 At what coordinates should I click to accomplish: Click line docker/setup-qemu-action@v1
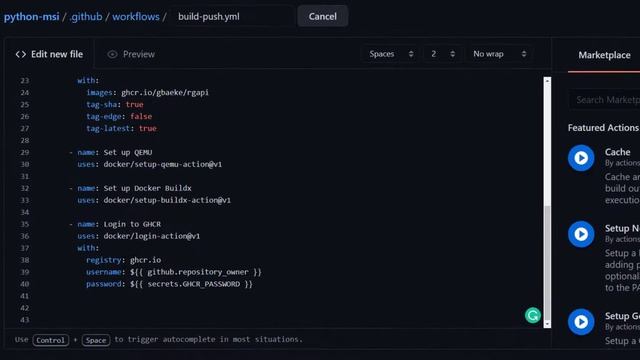click(149, 164)
